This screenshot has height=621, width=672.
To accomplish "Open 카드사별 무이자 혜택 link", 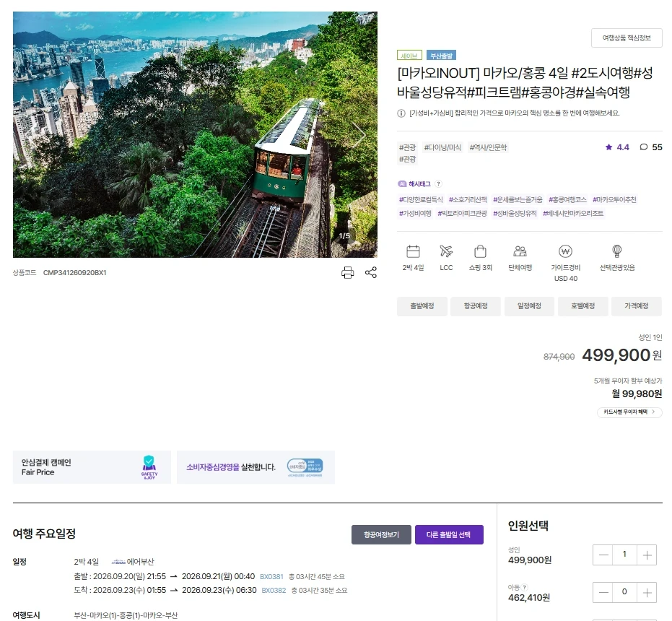I will pyautogui.click(x=629, y=412).
